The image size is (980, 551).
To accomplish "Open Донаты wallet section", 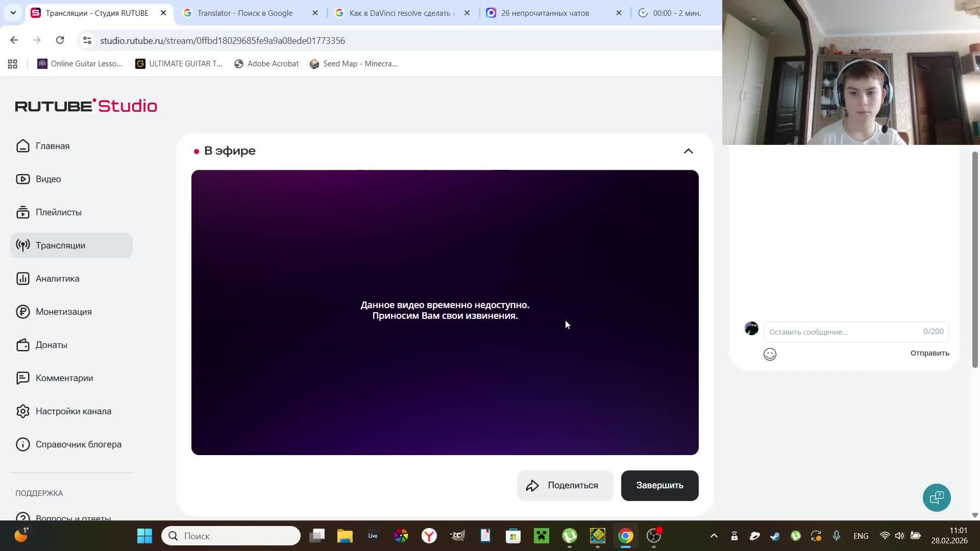I will [x=51, y=345].
